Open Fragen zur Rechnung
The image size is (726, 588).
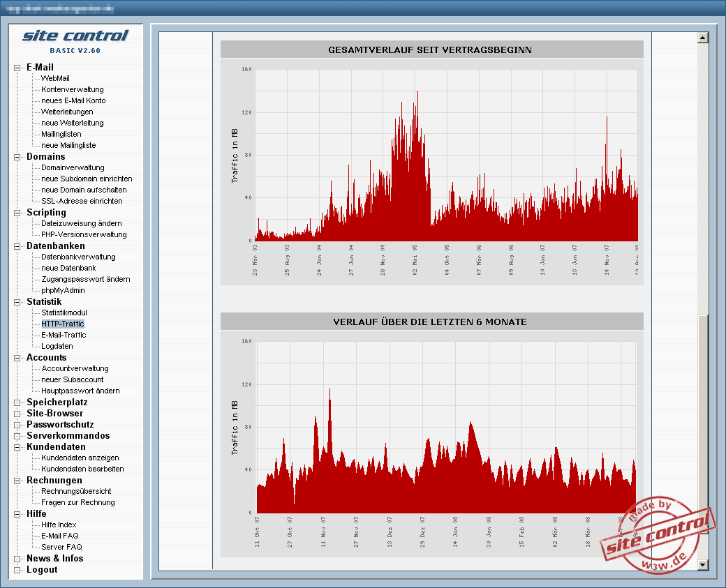(77, 502)
